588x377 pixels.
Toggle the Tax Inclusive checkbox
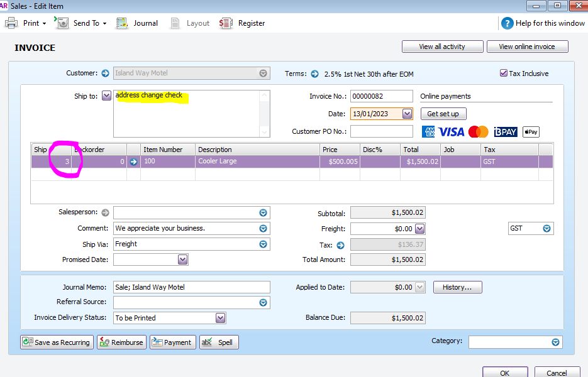click(503, 74)
